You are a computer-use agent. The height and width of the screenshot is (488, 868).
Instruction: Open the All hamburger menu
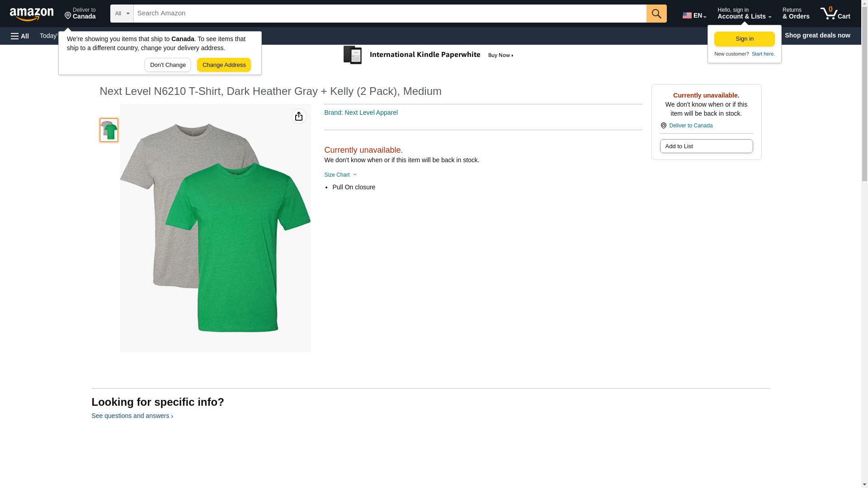[x=20, y=36]
